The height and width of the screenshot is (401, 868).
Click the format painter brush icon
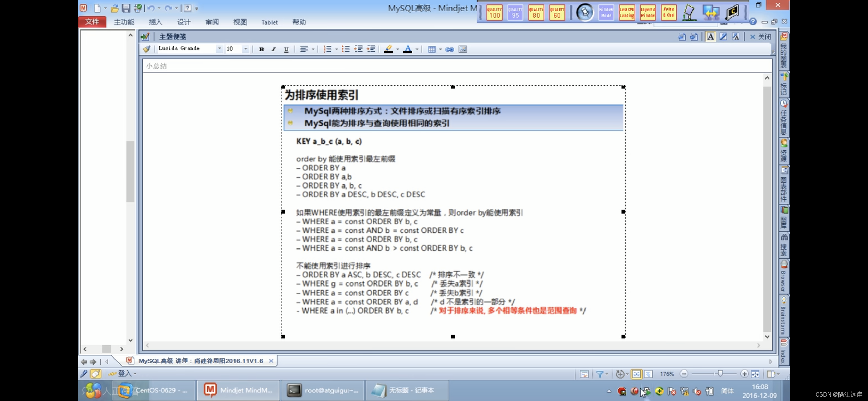tap(147, 49)
